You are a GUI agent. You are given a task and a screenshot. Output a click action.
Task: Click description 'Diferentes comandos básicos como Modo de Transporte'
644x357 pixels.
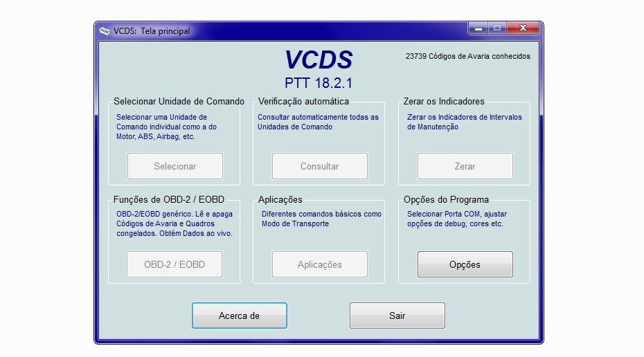coord(321,219)
